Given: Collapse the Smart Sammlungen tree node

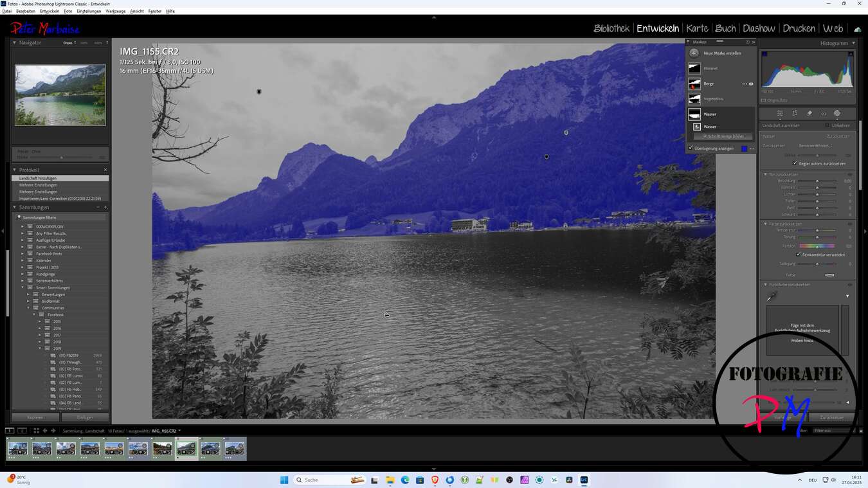Looking at the screenshot, I should [x=23, y=287].
